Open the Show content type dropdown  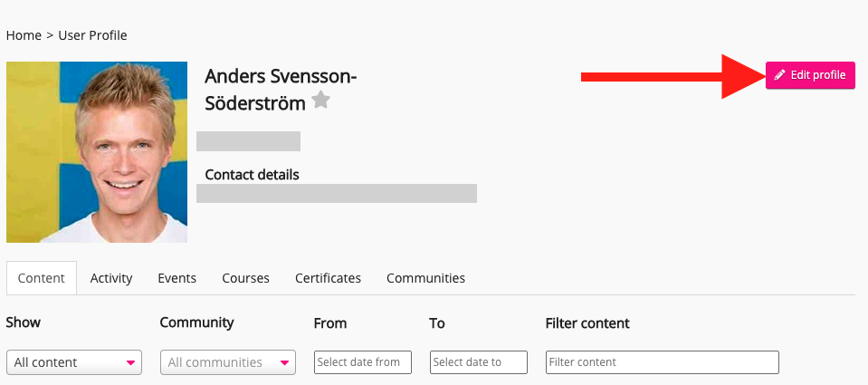pos(74,362)
